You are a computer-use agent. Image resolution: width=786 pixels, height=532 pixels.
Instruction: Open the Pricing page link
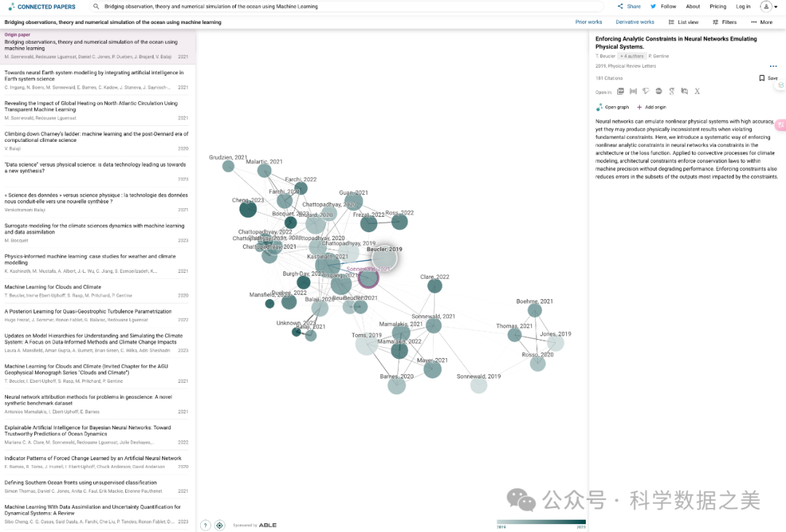point(718,7)
